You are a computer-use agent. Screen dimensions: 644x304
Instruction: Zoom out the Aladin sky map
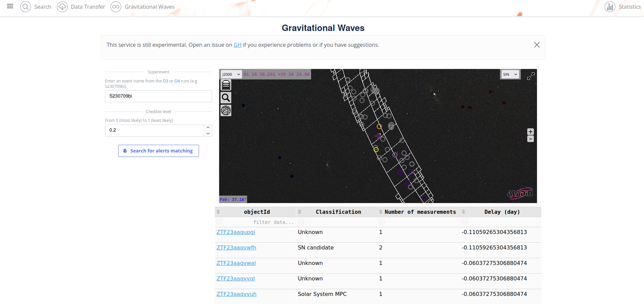point(531,139)
